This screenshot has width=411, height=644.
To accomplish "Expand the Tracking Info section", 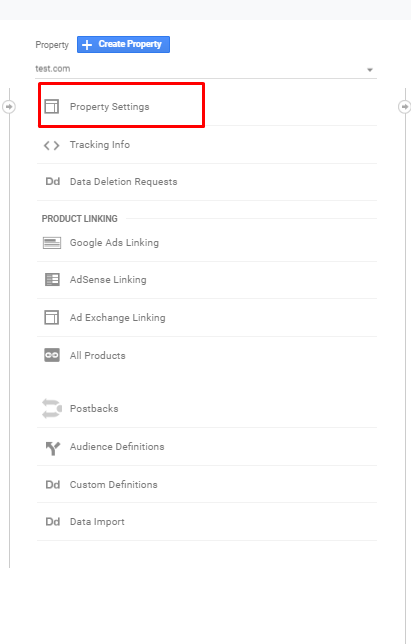I will click(x=207, y=145).
